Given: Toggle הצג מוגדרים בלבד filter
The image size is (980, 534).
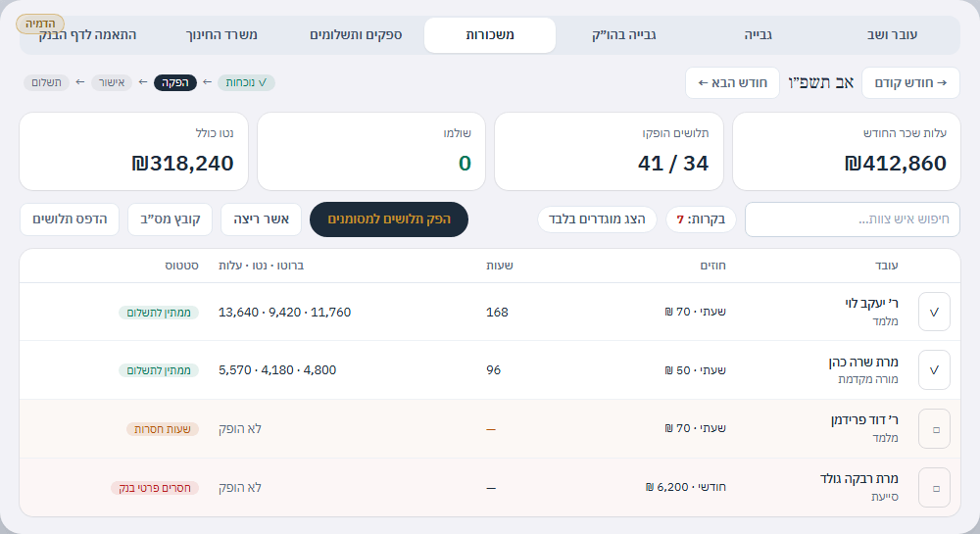Looking at the screenshot, I should click(597, 219).
